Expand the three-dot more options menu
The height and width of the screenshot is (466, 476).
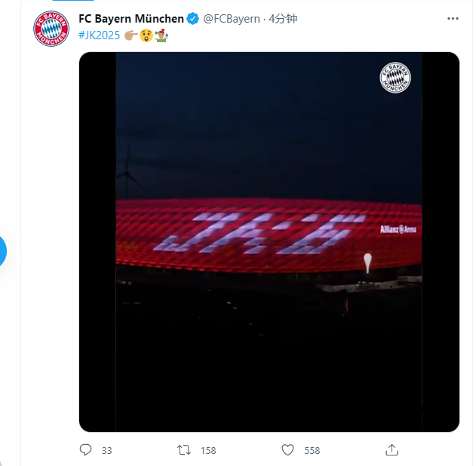(453, 18)
